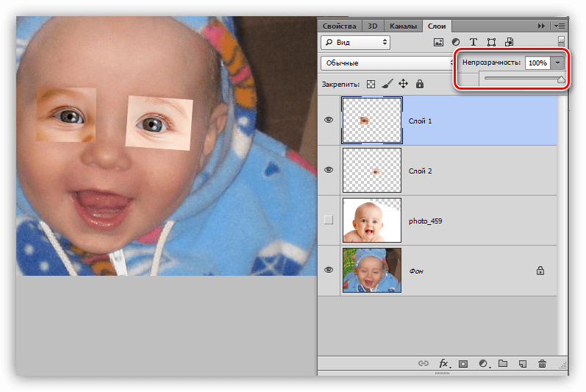Filter for smart objects icon

coord(509,42)
